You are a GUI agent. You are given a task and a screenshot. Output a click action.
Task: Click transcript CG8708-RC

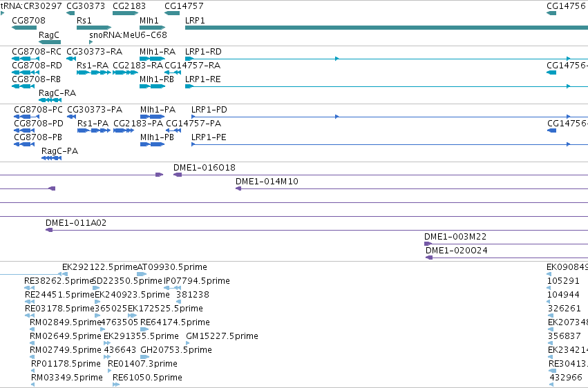point(37,52)
